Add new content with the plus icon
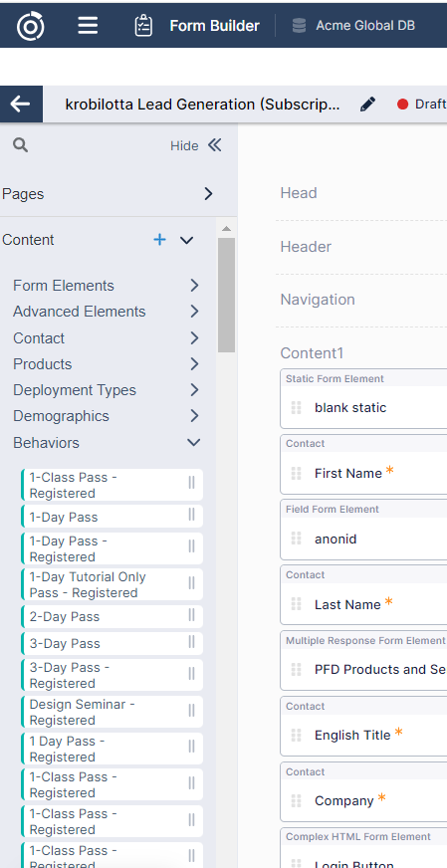The image size is (447, 868). (x=159, y=240)
